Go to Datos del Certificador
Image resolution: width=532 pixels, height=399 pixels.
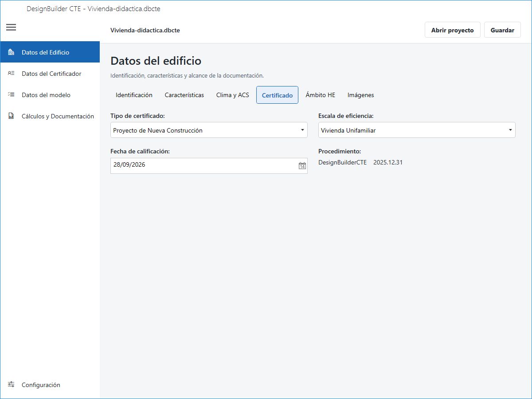(x=50, y=74)
